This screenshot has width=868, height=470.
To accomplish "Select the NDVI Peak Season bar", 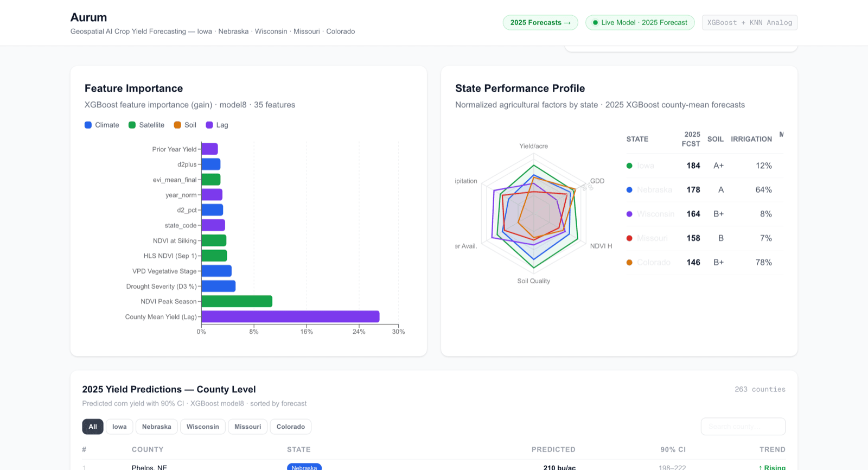I will coord(237,301).
